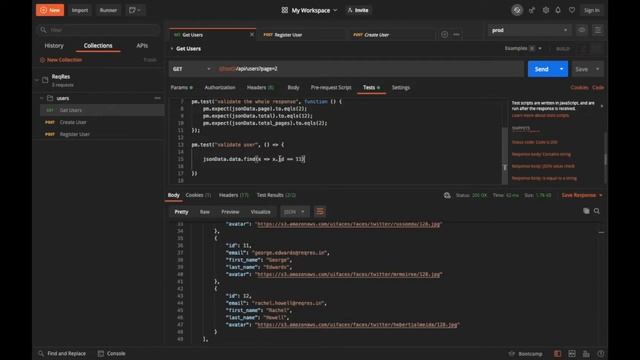Screen dimensions: 640x360
Task: Open the new window dropdown icon
Action: coord(135,10)
